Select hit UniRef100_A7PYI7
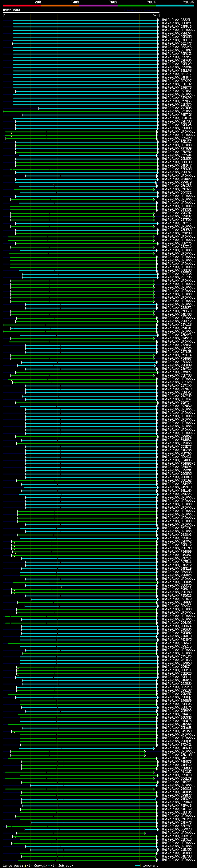This screenshot has width=197, height=868. tap(176, 223)
